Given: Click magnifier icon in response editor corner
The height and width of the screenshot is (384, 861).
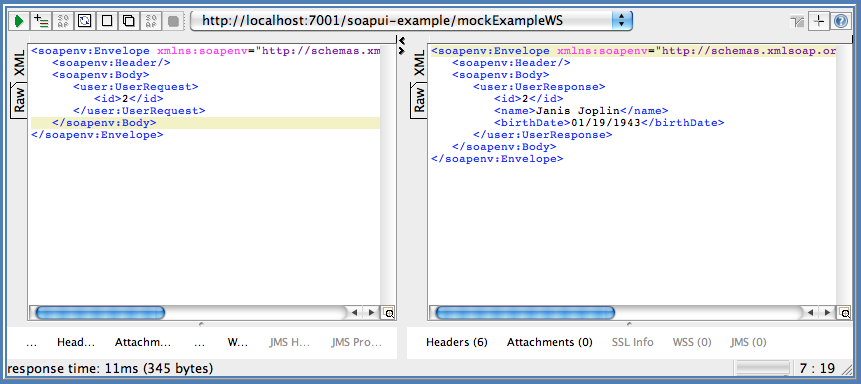Looking at the screenshot, I should [x=844, y=313].
